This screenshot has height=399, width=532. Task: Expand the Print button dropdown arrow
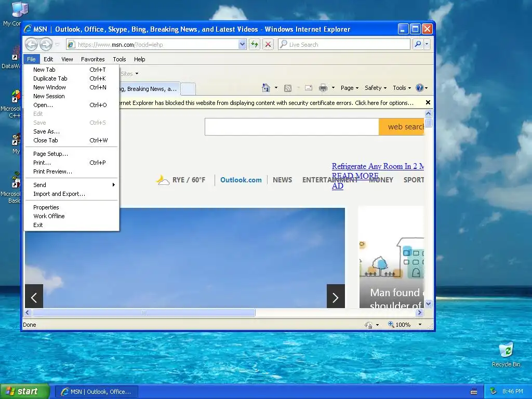point(333,88)
